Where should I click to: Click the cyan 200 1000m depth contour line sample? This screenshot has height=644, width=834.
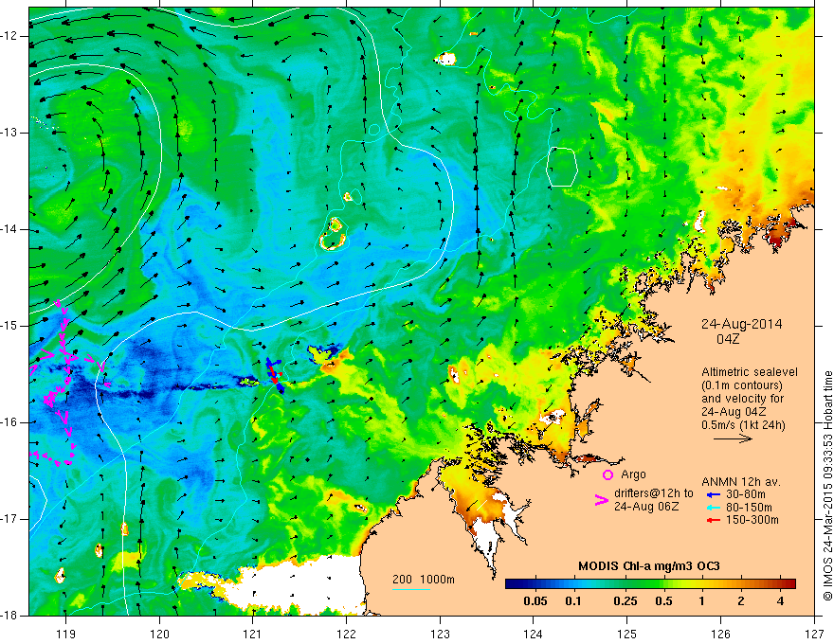(411, 589)
